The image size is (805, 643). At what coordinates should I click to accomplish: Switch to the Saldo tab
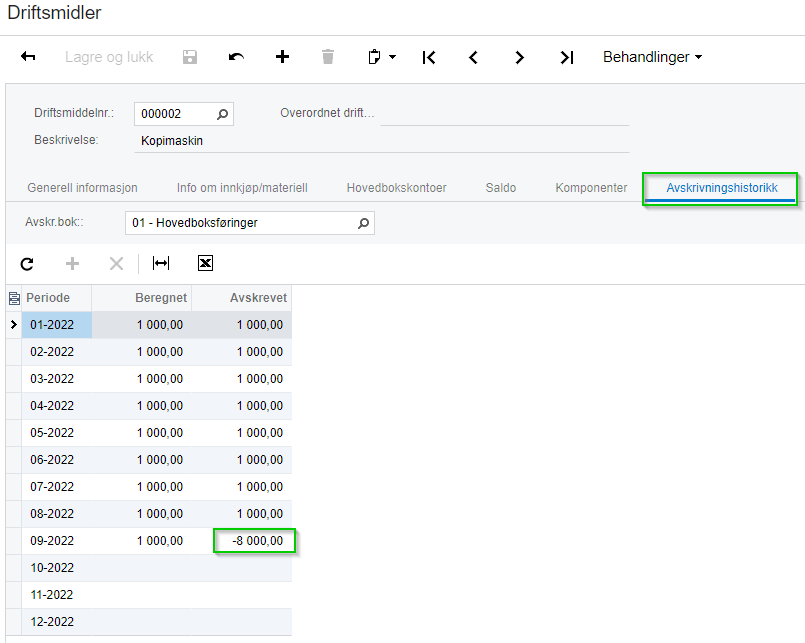pyautogui.click(x=501, y=188)
